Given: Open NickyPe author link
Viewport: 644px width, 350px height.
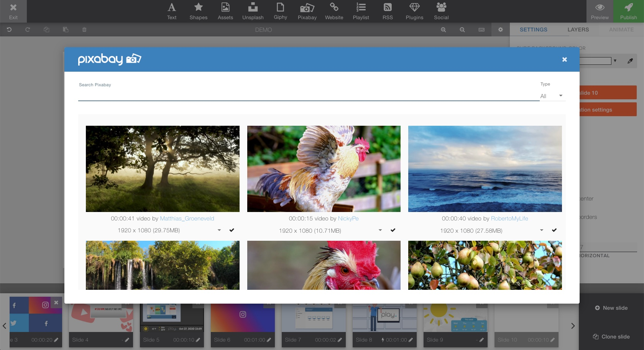Looking at the screenshot, I should tap(348, 219).
